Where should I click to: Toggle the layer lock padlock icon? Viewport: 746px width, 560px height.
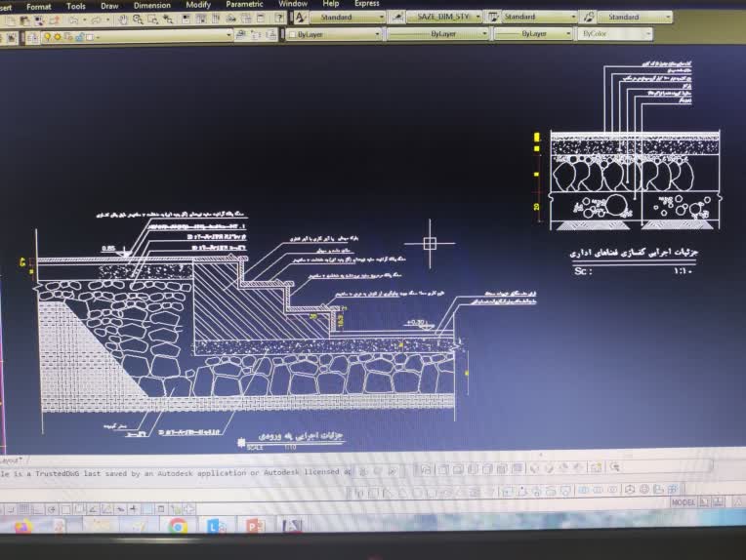click(79, 37)
